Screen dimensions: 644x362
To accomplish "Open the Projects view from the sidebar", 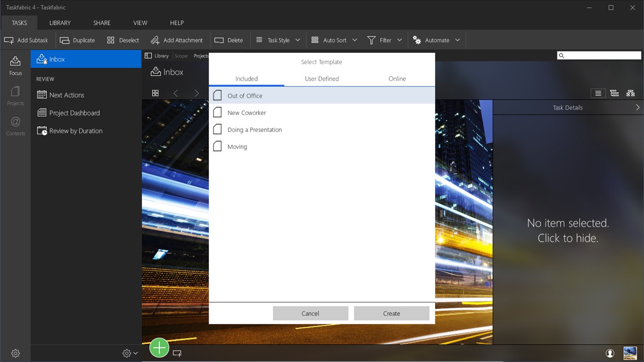I will point(15,95).
